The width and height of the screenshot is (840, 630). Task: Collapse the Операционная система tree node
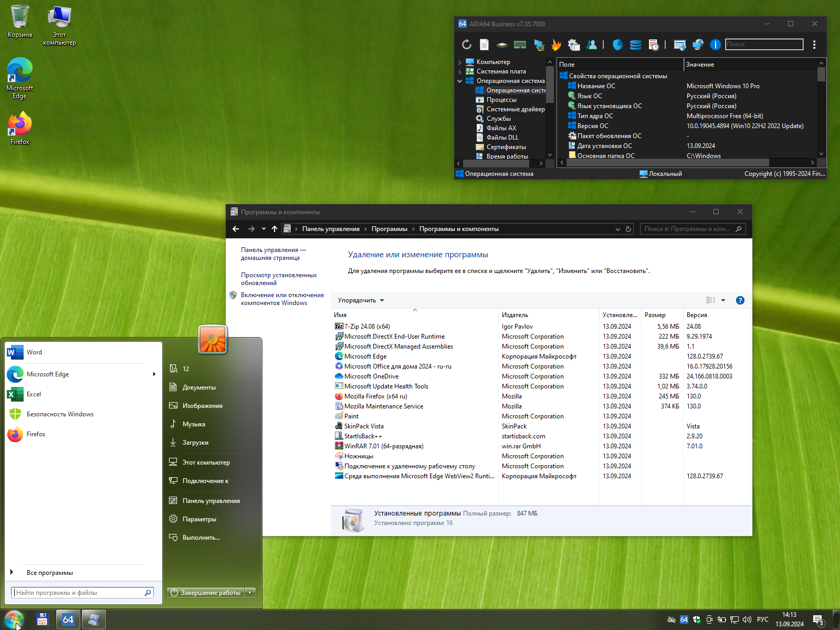(460, 81)
